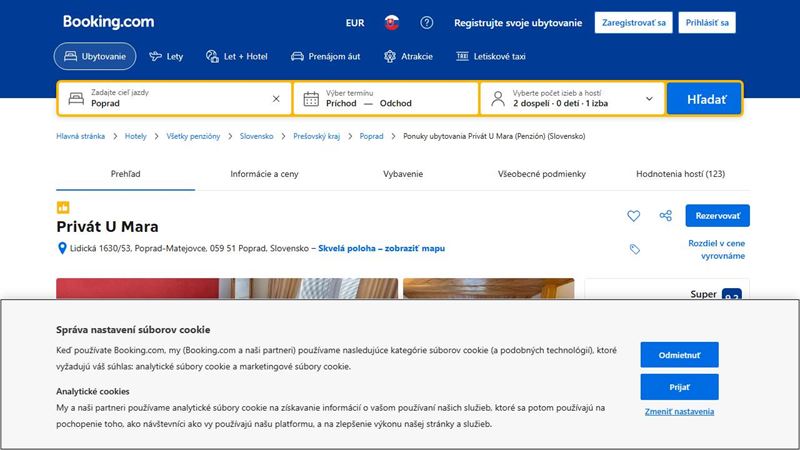Open calendar icon in date field

click(x=311, y=98)
